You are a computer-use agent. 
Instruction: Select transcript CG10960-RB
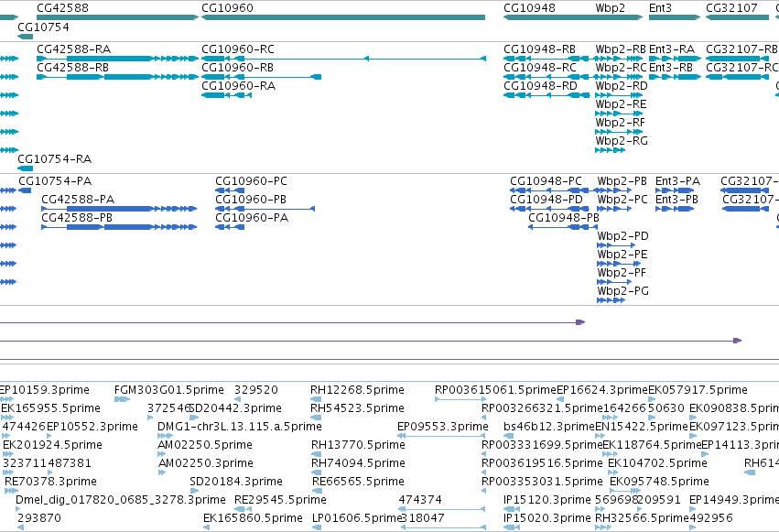(x=237, y=68)
